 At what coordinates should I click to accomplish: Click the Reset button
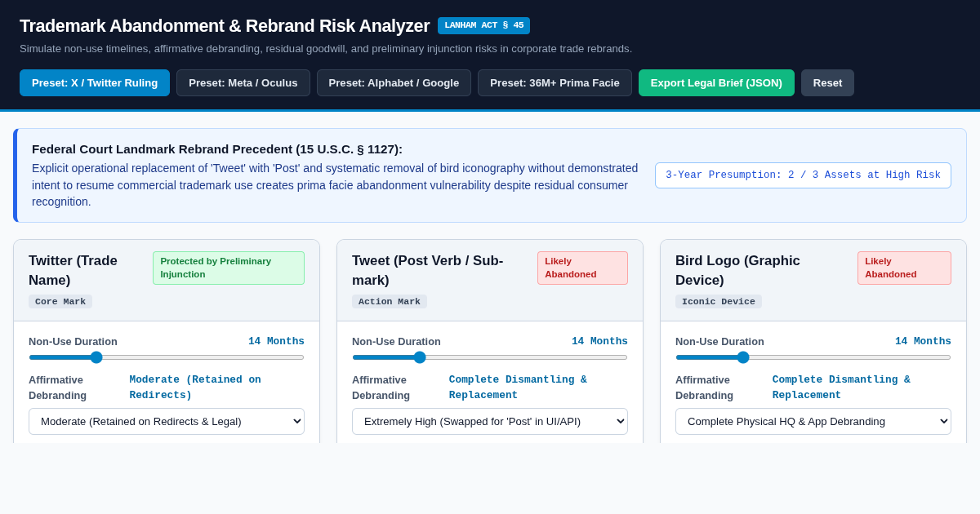(827, 82)
